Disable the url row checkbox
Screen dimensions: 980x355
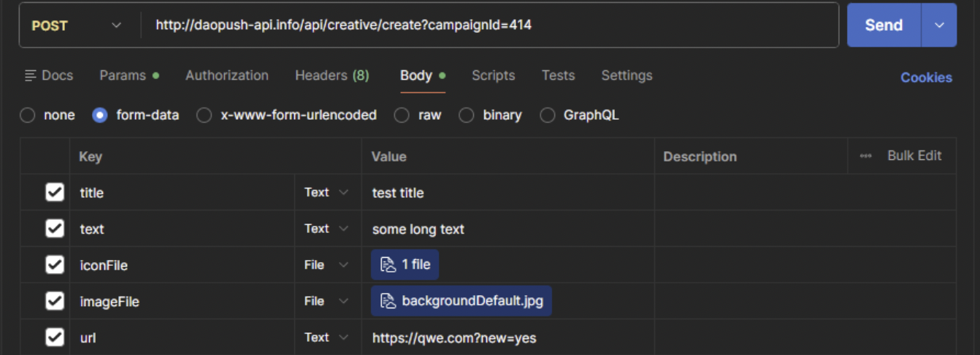[55, 337]
